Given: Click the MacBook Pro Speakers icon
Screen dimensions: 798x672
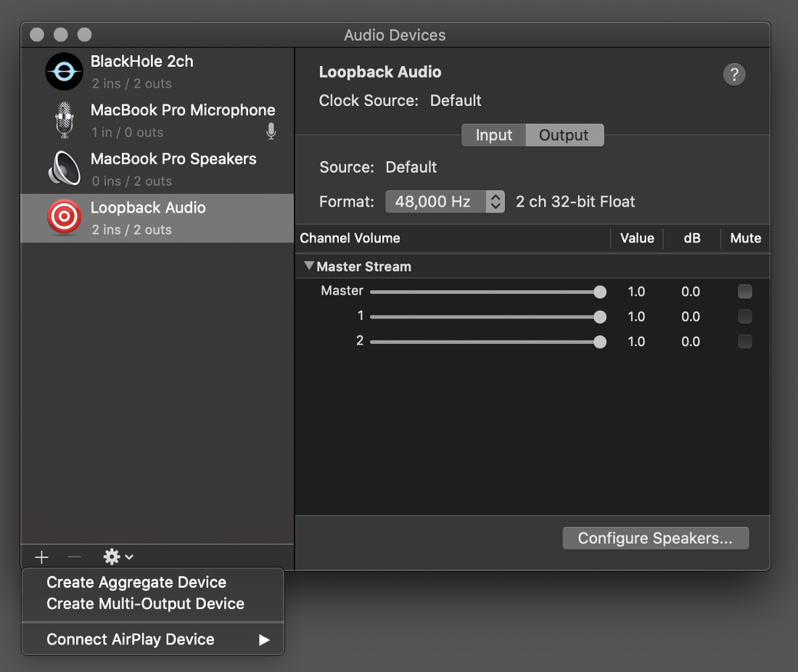Looking at the screenshot, I should coord(64,168).
